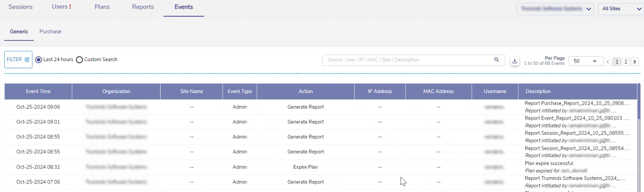This screenshot has width=644, height=192.
Task: Open the Reports tab
Action: 143,7
